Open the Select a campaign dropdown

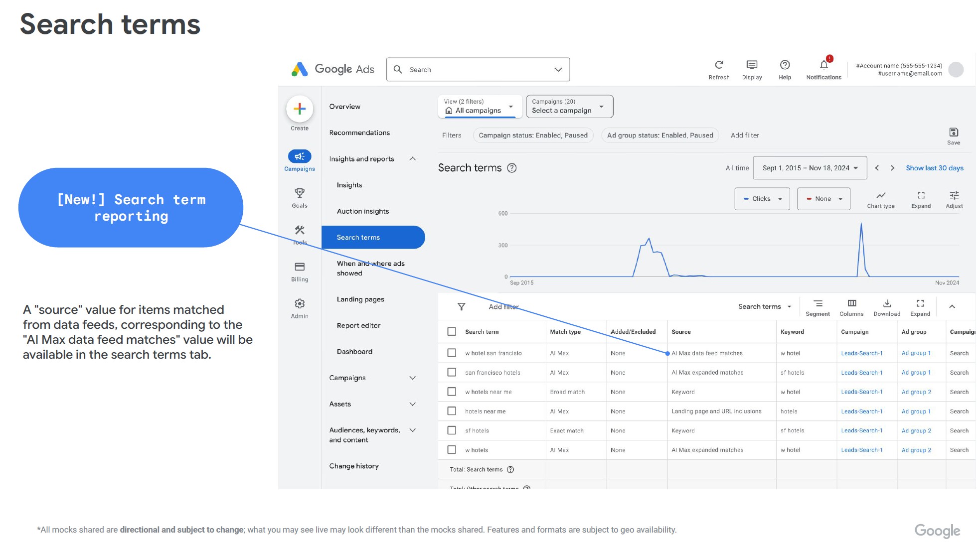click(x=570, y=106)
